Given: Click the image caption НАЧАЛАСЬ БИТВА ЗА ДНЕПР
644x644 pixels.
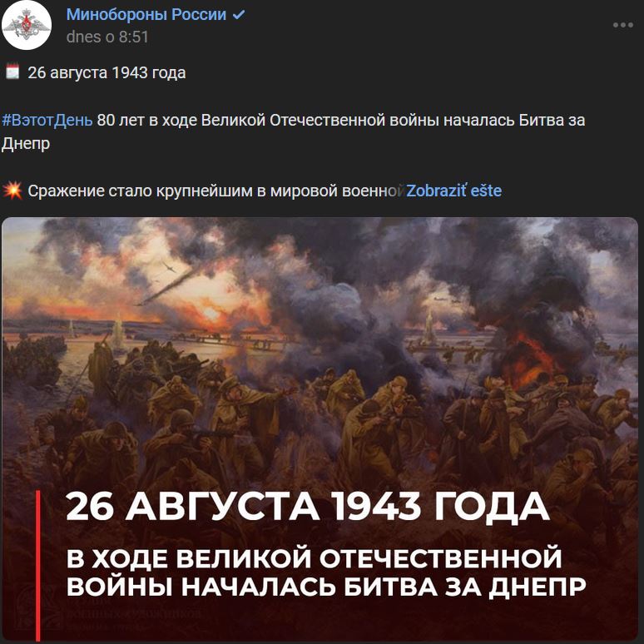Looking at the screenshot, I should click(384, 587).
